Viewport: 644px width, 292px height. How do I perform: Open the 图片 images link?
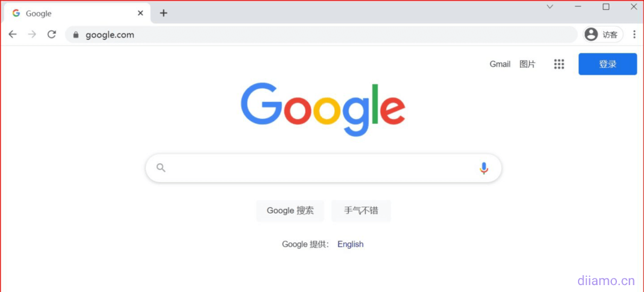pyautogui.click(x=528, y=64)
